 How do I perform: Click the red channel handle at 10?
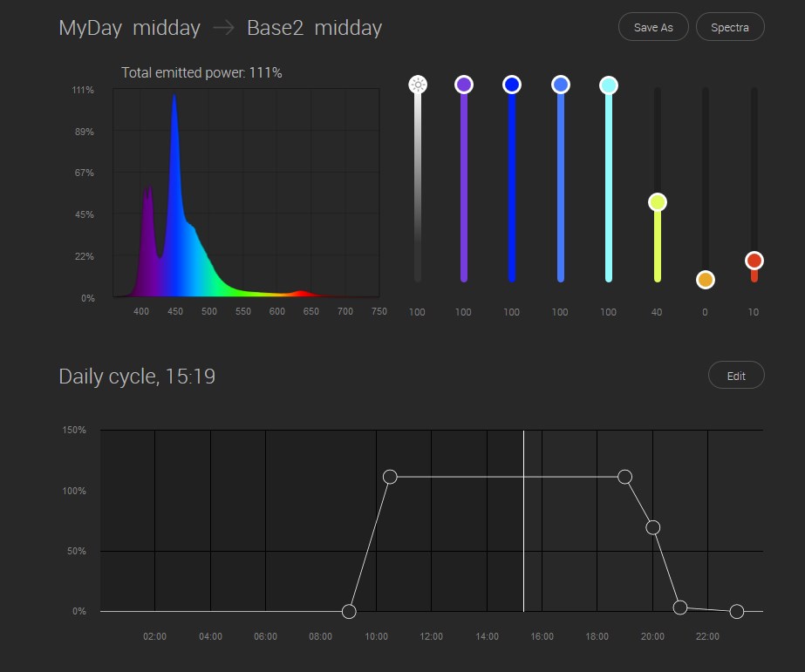click(754, 261)
